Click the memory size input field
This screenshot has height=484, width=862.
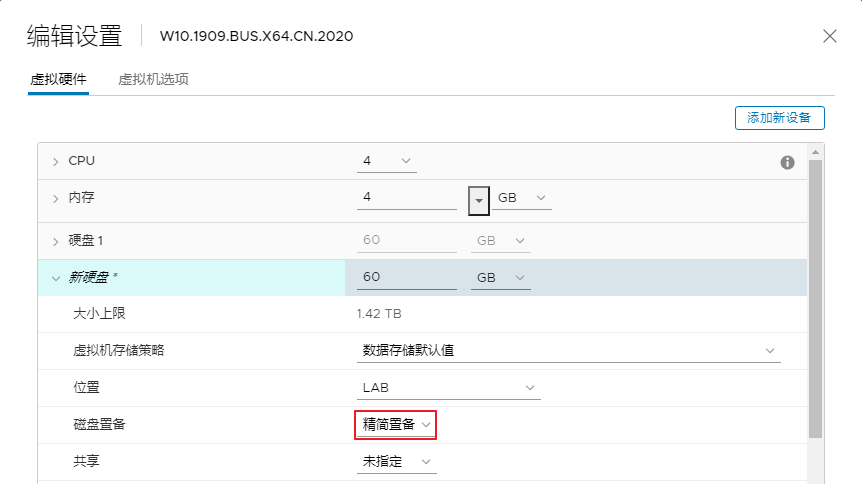[x=407, y=197]
